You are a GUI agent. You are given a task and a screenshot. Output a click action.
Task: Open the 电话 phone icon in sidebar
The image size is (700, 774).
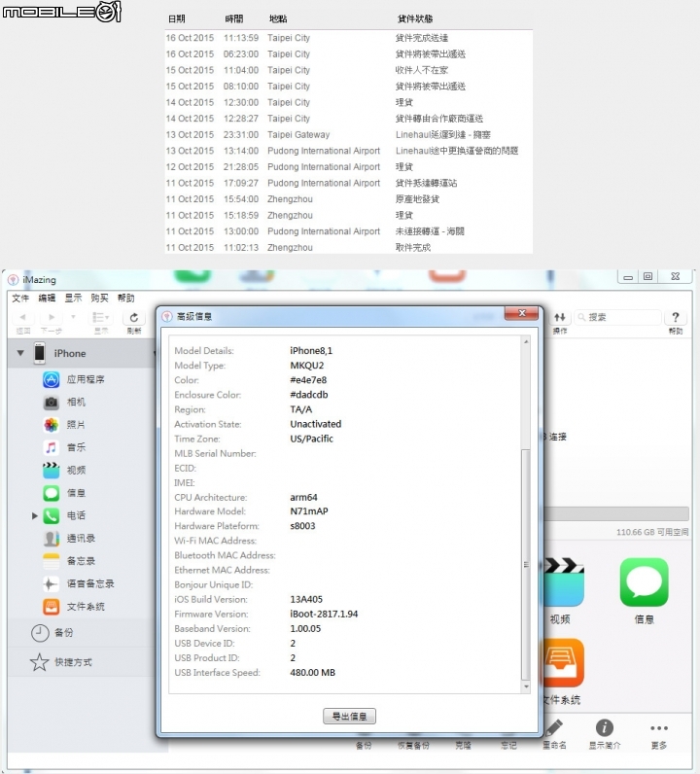pyautogui.click(x=51, y=515)
